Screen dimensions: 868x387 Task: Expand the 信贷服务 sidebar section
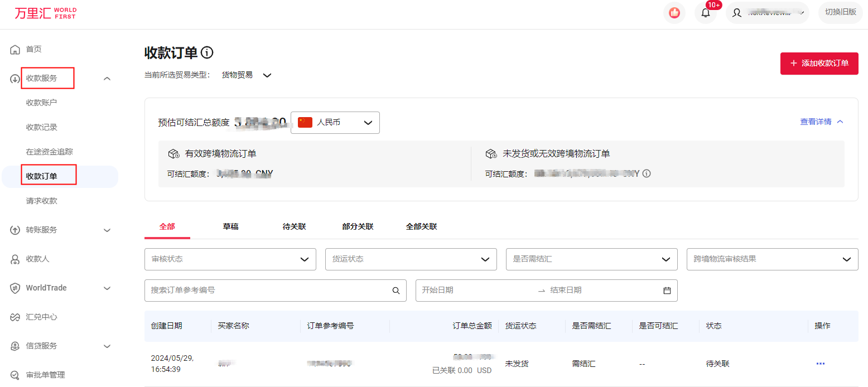click(x=107, y=346)
